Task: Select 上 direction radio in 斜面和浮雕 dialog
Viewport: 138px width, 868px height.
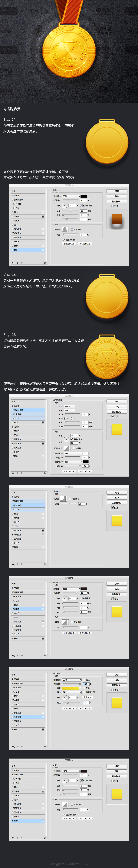Action: point(65,418)
